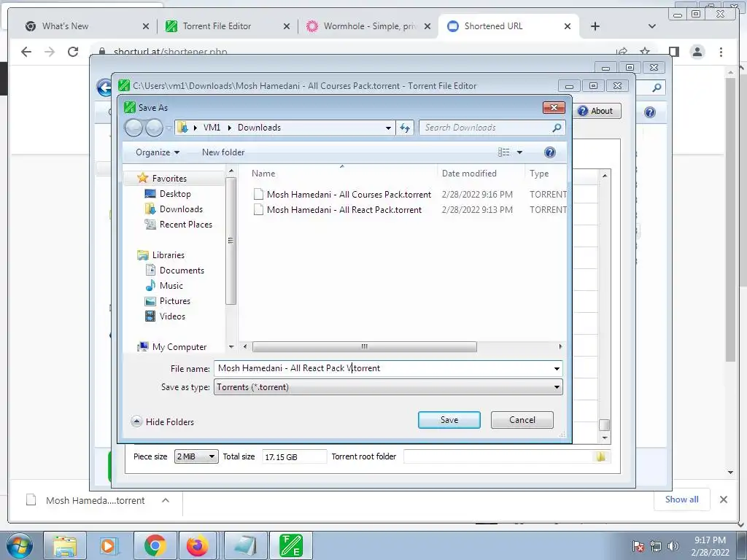This screenshot has height=560, width=747.
Task: Select the All Courses Pack.torrent file
Action: 349,194
